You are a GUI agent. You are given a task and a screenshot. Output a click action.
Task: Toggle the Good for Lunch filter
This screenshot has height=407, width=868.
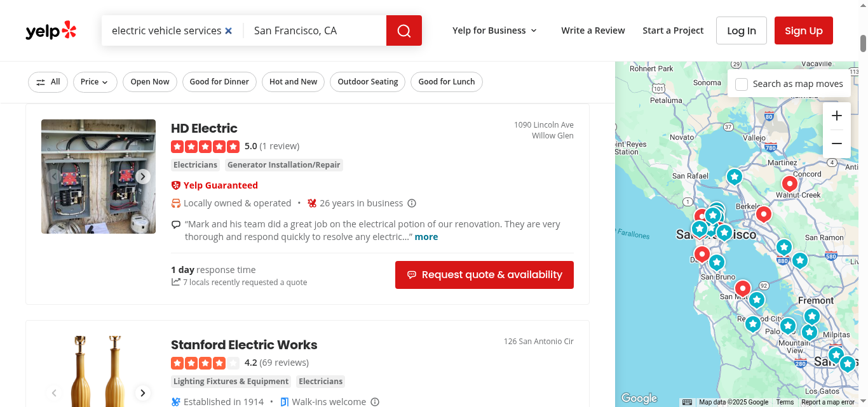tap(447, 82)
